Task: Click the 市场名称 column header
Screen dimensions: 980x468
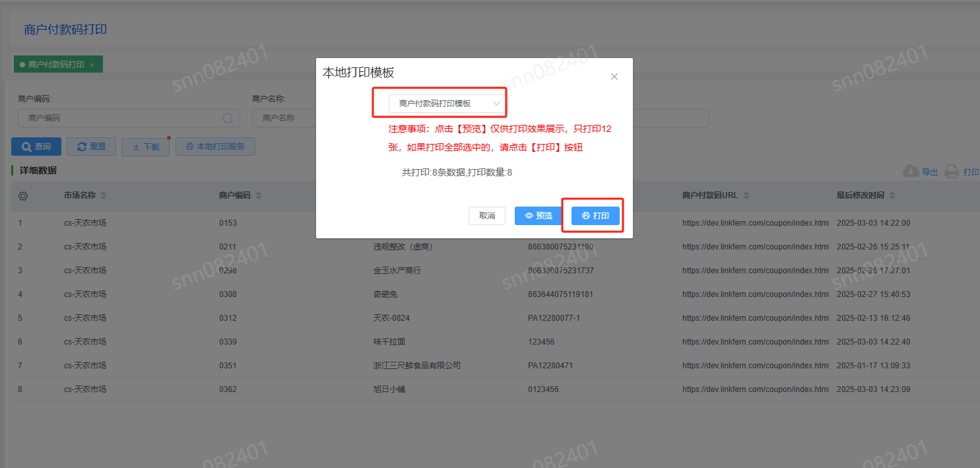Action: (80, 196)
